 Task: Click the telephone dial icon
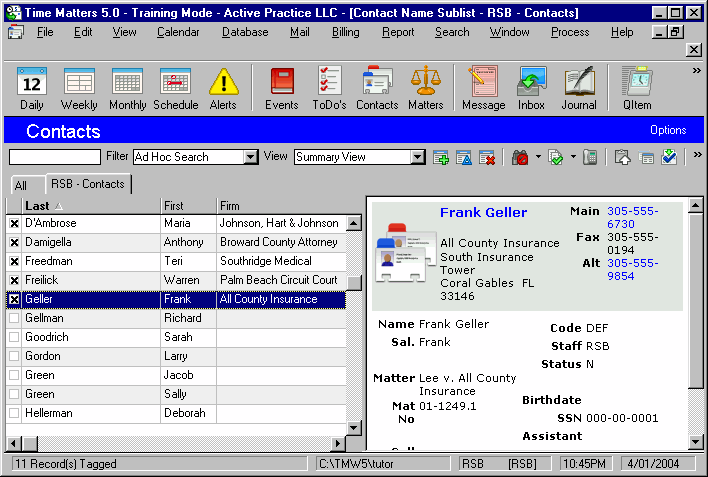pyautogui.click(x=590, y=158)
